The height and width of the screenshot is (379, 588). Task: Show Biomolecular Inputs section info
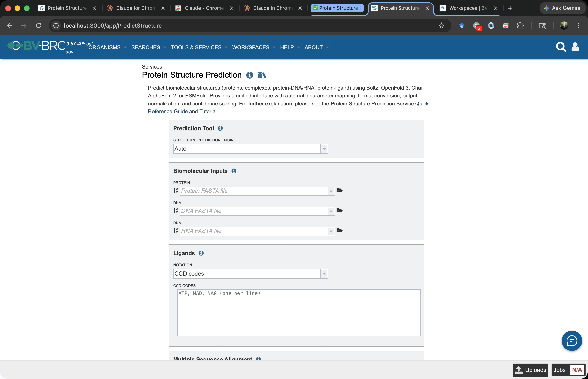[234, 171]
